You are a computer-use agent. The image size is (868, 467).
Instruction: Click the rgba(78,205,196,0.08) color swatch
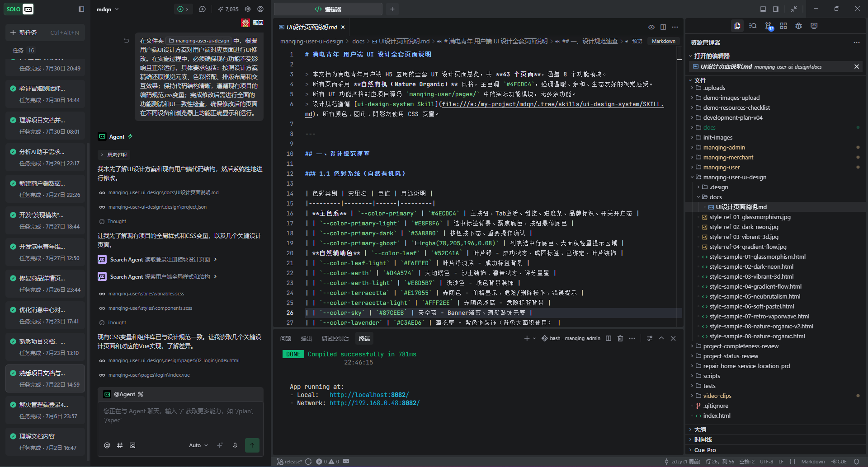[418, 243]
